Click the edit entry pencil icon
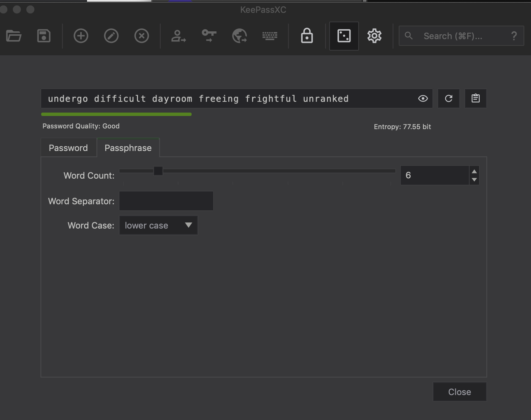The height and width of the screenshot is (420, 531). coord(111,36)
